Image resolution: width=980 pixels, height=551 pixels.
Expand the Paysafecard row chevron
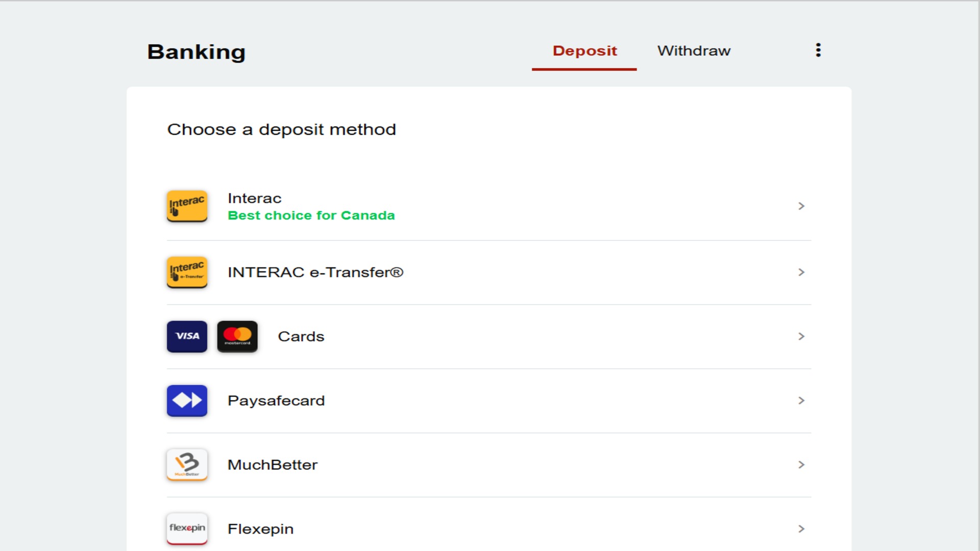[801, 401]
